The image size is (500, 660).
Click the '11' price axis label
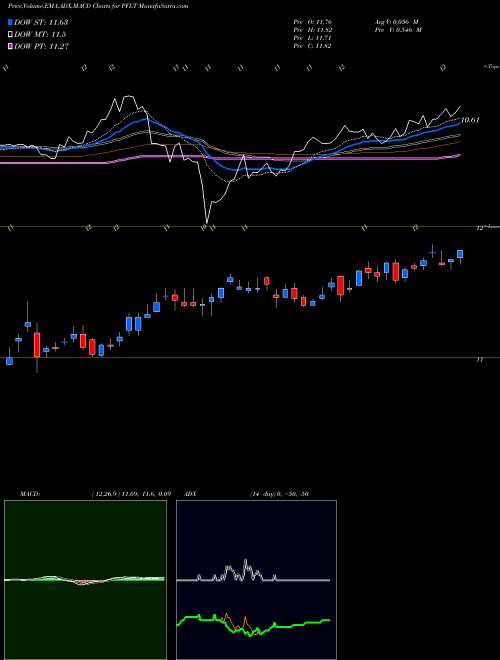[479, 360]
